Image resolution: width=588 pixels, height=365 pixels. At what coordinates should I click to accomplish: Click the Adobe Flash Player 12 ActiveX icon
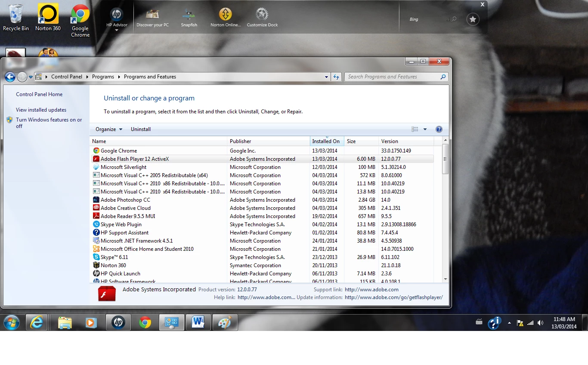(x=96, y=159)
